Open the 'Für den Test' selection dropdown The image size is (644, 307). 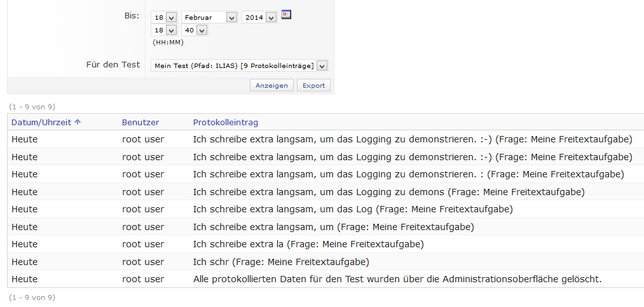coord(239,66)
